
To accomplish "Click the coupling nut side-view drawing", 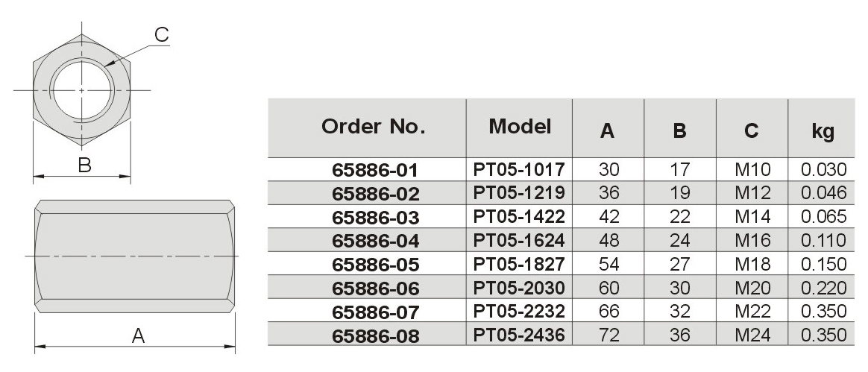I will (134, 256).
